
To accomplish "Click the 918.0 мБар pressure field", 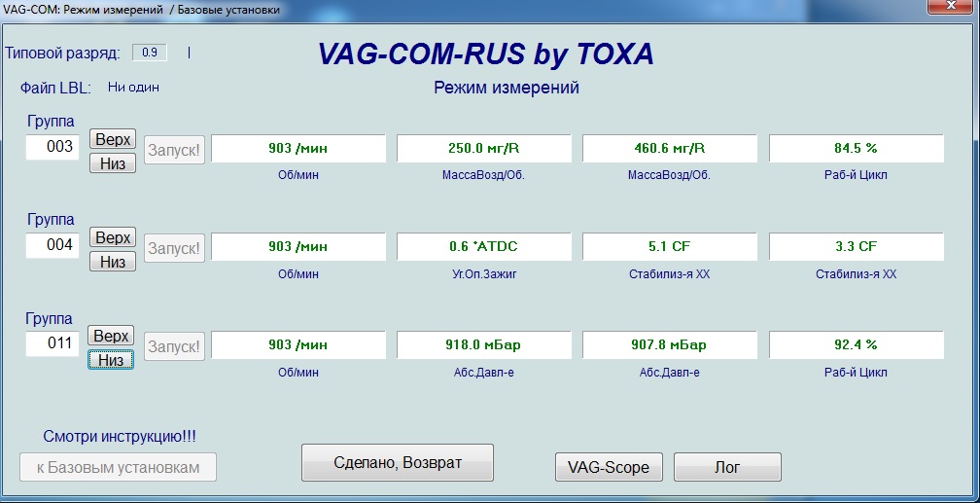I will click(x=483, y=345).
